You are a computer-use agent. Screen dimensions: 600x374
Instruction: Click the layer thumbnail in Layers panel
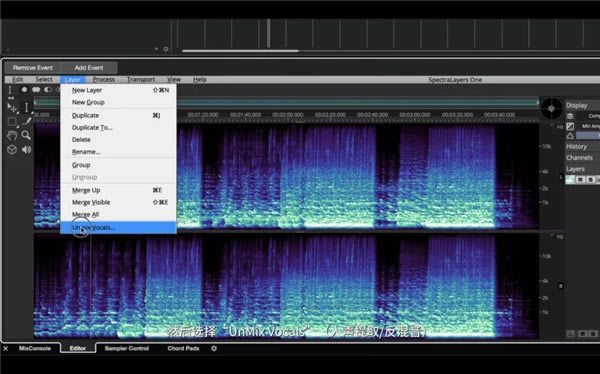coord(570,179)
